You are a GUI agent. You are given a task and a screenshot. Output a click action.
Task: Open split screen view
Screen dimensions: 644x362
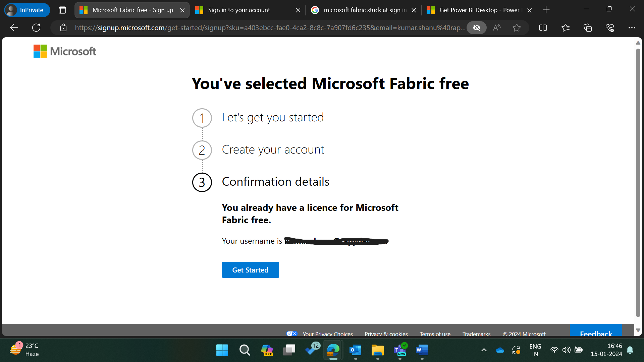[x=543, y=27]
